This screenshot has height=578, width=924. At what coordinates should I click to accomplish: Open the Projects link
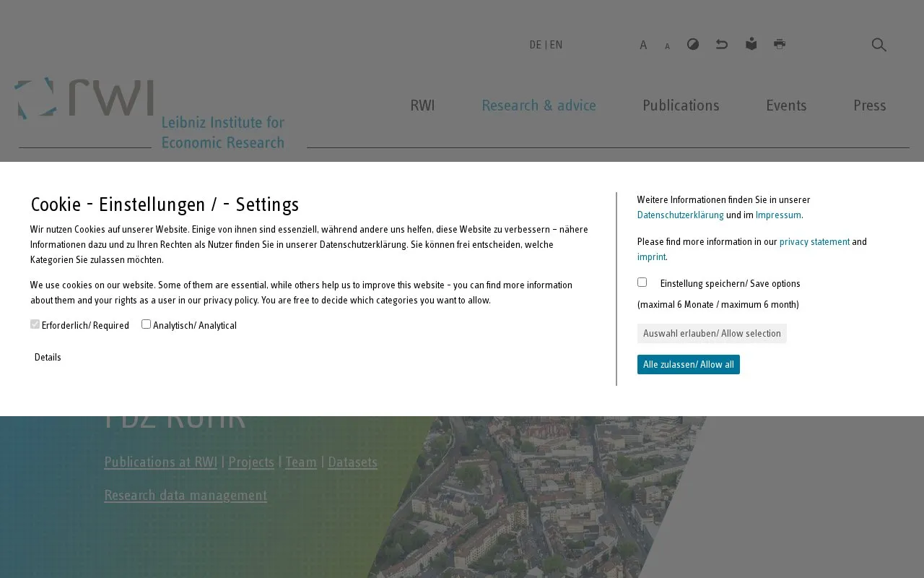click(x=251, y=462)
